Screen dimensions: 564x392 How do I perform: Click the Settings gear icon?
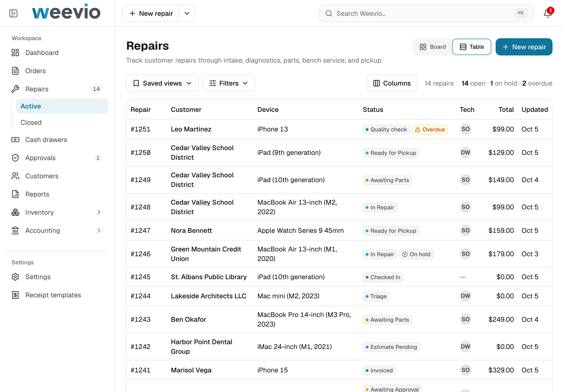pos(15,277)
